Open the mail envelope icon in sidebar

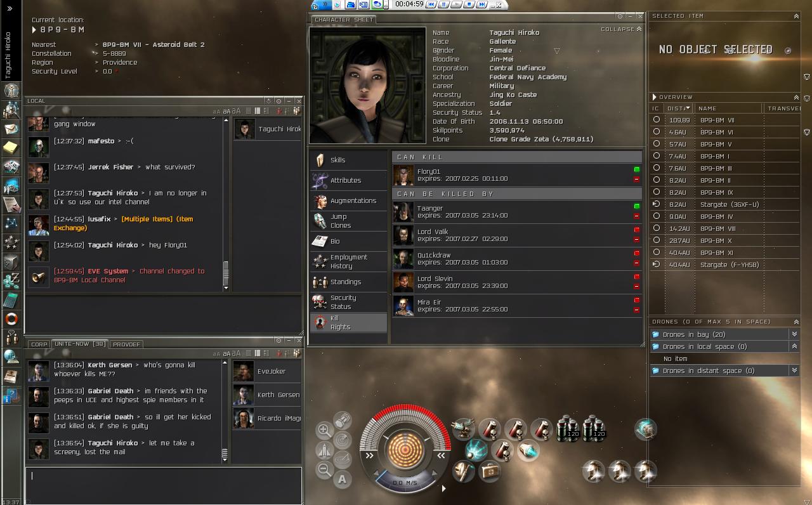[x=11, y=129]
